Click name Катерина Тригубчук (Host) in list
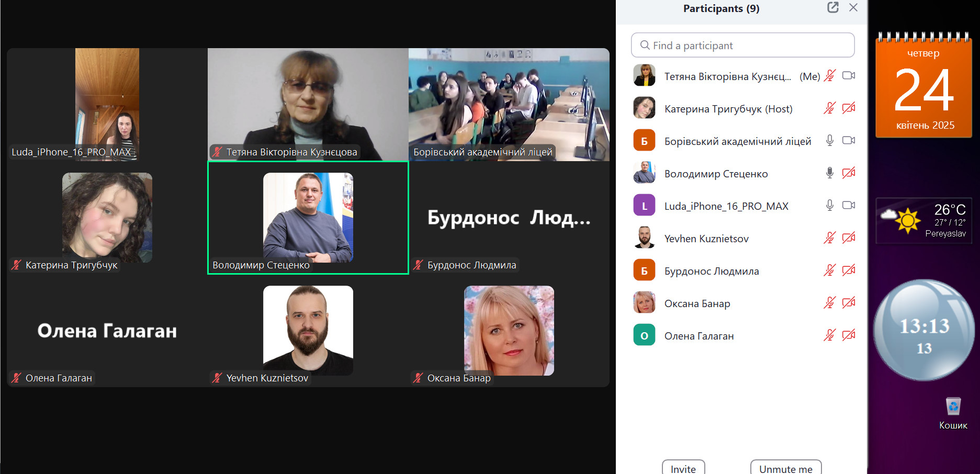Screen dimensions: 980x474 click(728, 109)
